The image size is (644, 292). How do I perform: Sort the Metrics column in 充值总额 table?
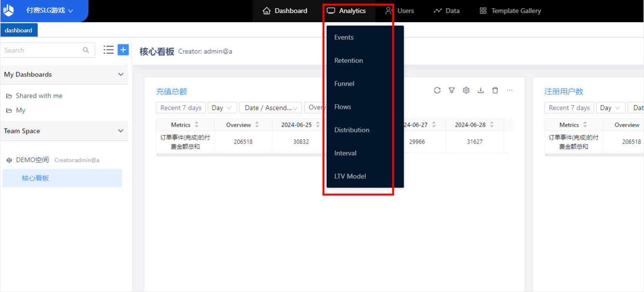coord(196,125)
